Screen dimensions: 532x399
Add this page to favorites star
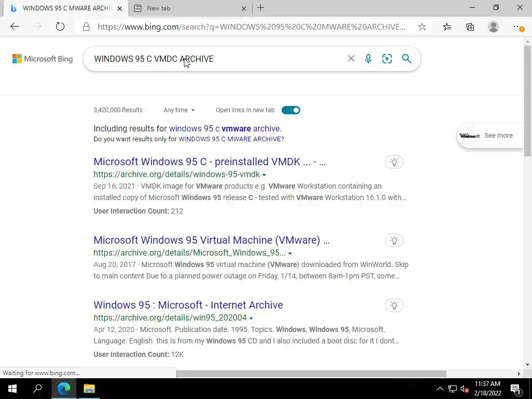coord(422,27)
